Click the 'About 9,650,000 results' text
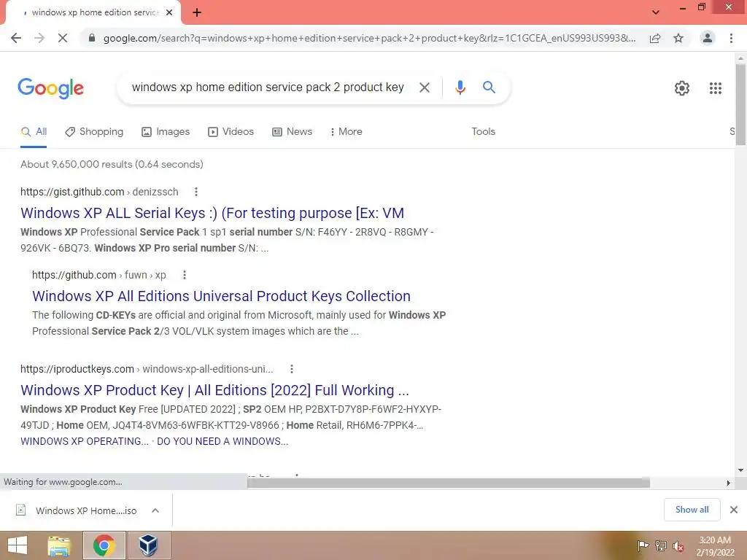This screenshot has height=560, width=747. point(112,164)
